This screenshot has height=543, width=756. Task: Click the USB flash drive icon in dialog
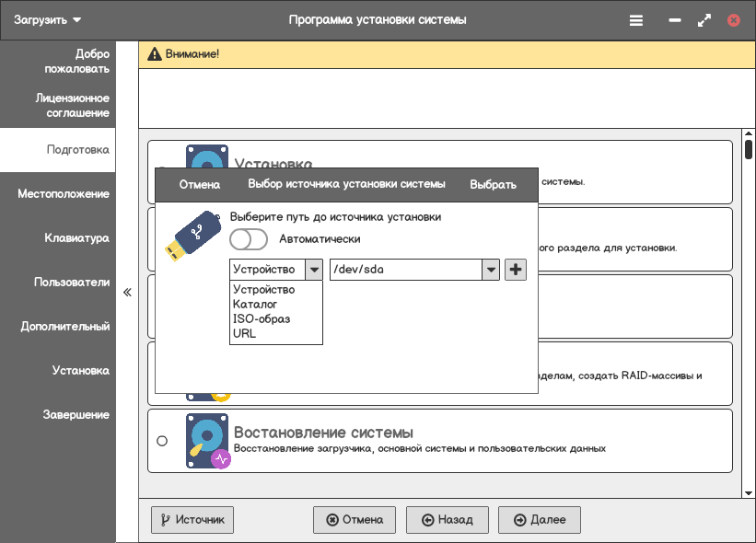coord(192,237)
